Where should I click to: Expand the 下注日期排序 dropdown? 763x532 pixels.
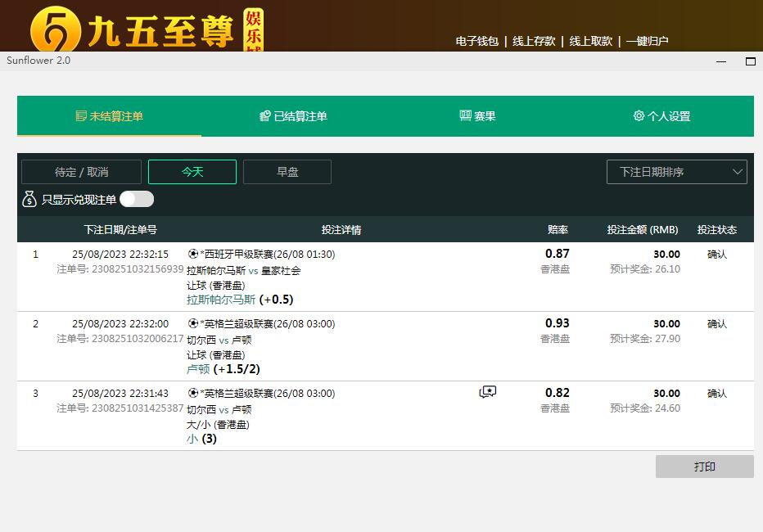677,172
